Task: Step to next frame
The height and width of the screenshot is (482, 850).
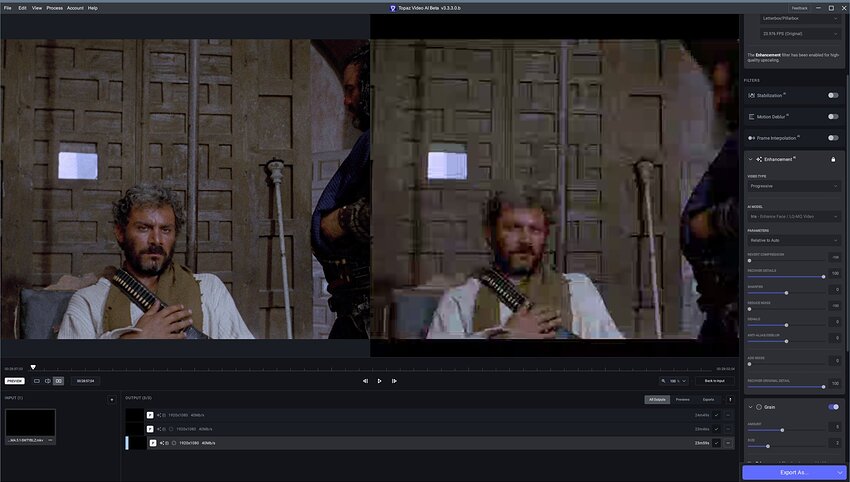Action: pyautogui.click(x=394, y=381)
